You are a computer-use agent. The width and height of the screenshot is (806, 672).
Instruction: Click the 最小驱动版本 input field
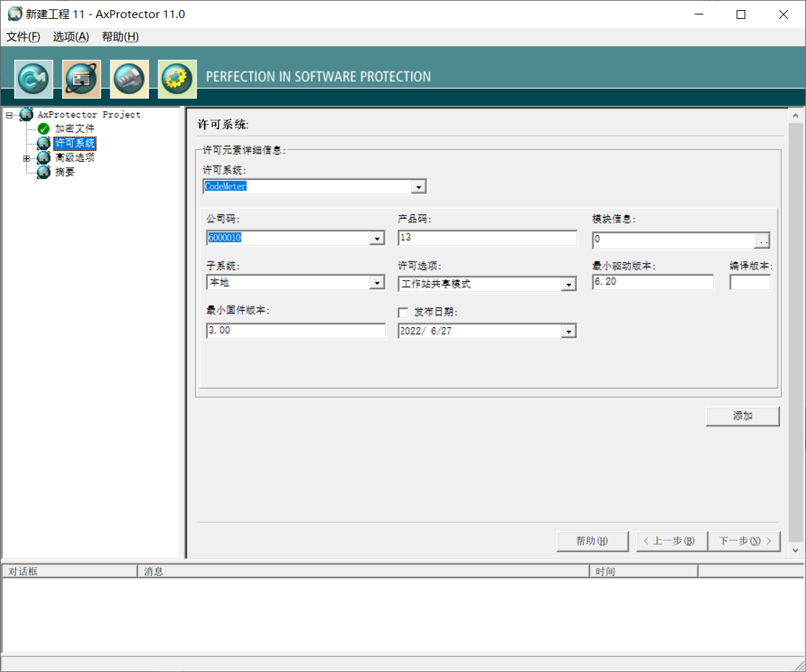pos(653,282)
